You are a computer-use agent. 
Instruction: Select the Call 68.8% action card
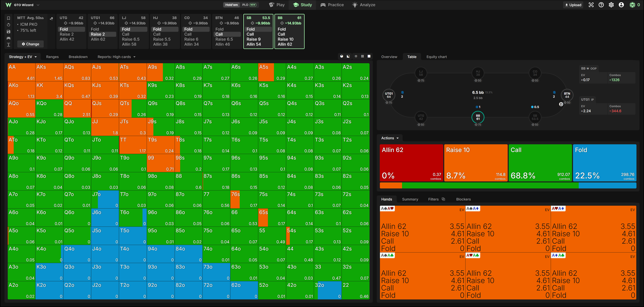540,163
